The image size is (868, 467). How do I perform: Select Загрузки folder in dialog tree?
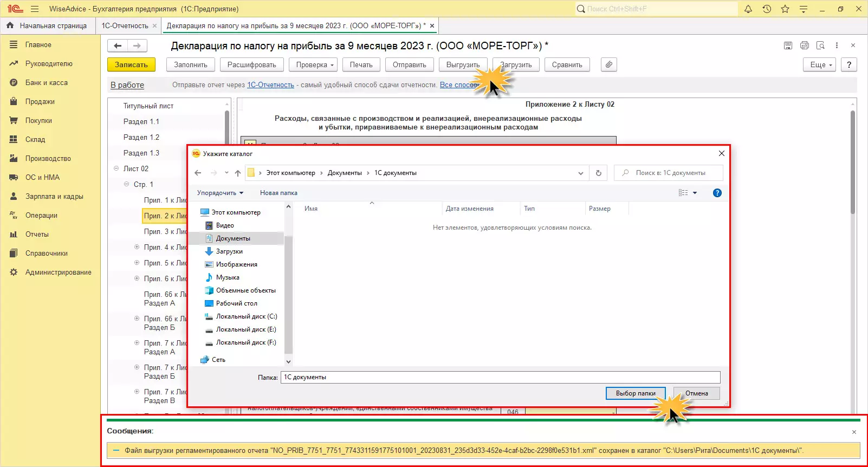click(x=229, y=251)
